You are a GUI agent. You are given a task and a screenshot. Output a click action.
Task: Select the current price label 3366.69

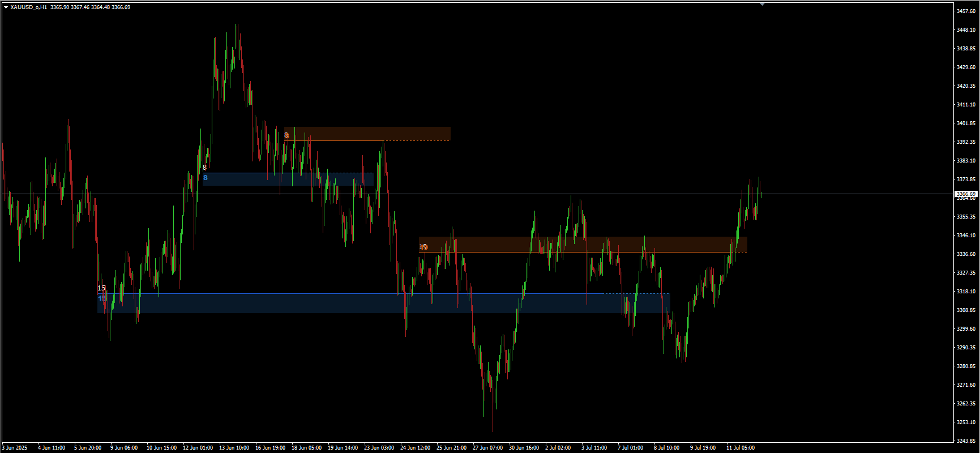(x=966, y=194)
